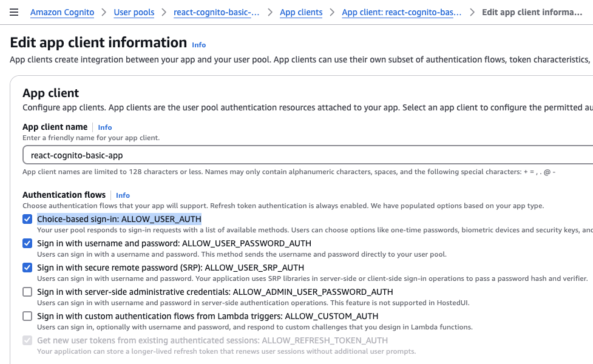This screenshot has width=593, height=364.
Task: Open App client: react-cognito-bas... breadcrumb
Action: [x=402, y=12]
